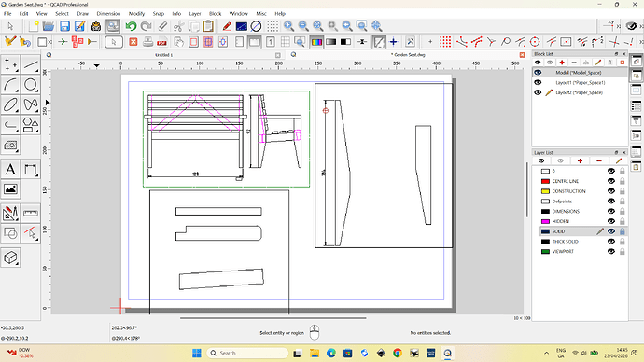Lock the THICK SOLID layer
The image size is (644, 362).
click(x=623, y=242)
